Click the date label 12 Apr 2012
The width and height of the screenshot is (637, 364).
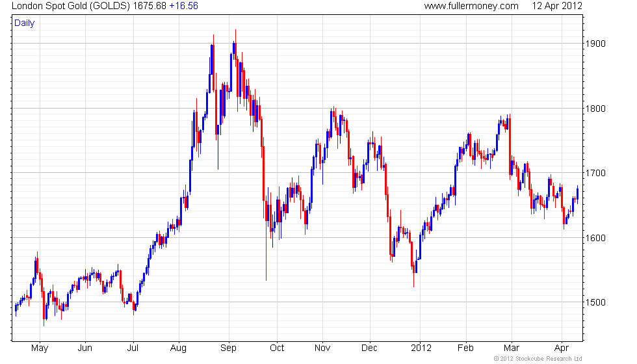click(557, 6)
